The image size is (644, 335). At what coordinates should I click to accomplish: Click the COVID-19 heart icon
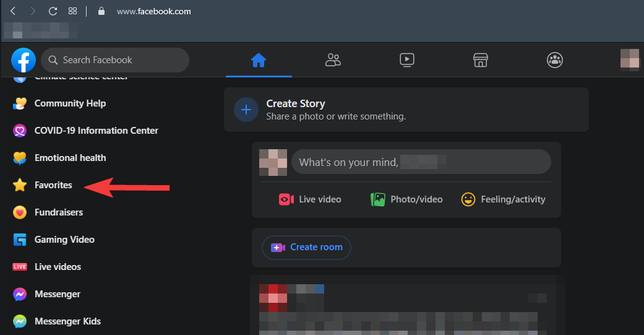[x=20, y=131]
